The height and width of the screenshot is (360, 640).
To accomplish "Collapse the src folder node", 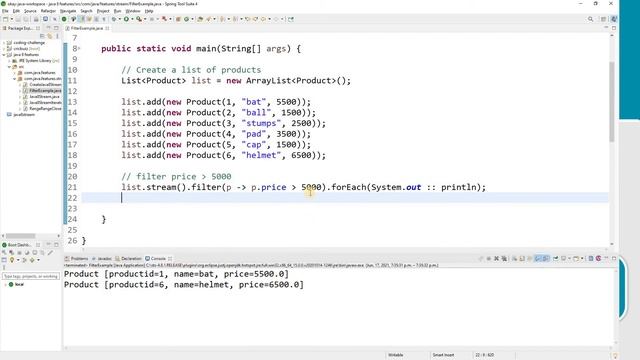I will [x=9, y=67].
